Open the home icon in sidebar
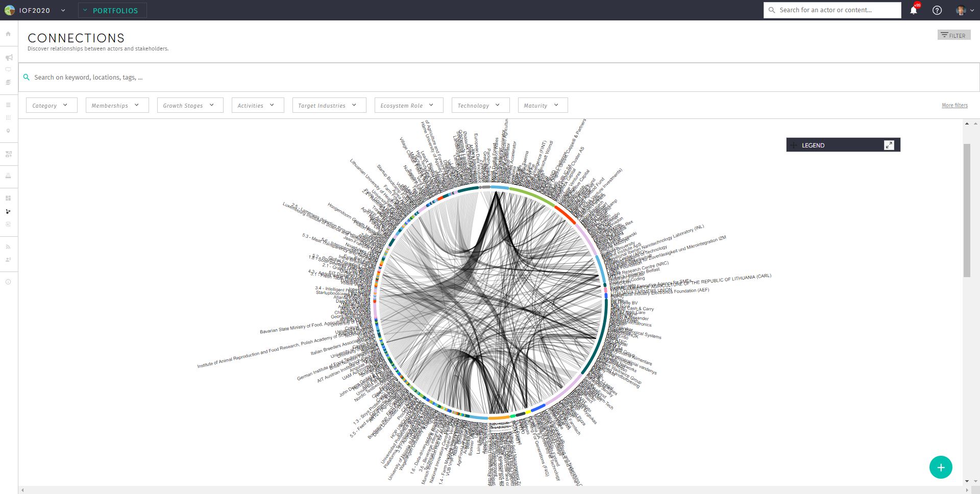 [8, 34]
